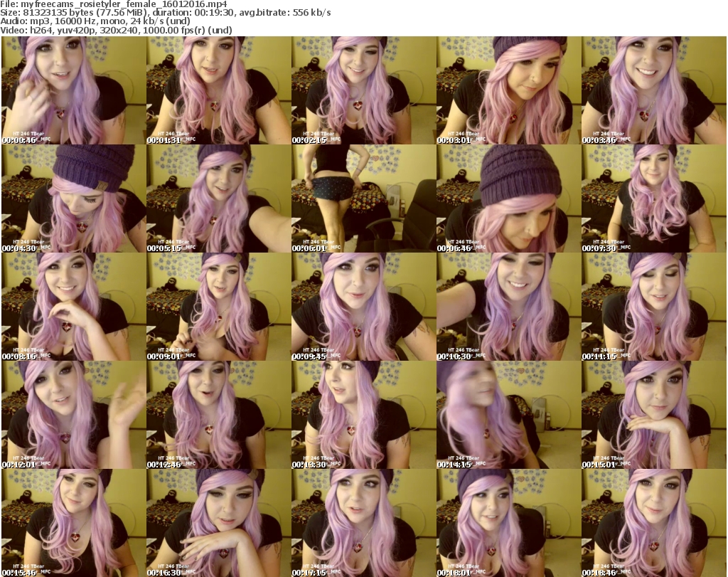Pick the thumbnail timestamped 00:07:30

click(654, 198)
